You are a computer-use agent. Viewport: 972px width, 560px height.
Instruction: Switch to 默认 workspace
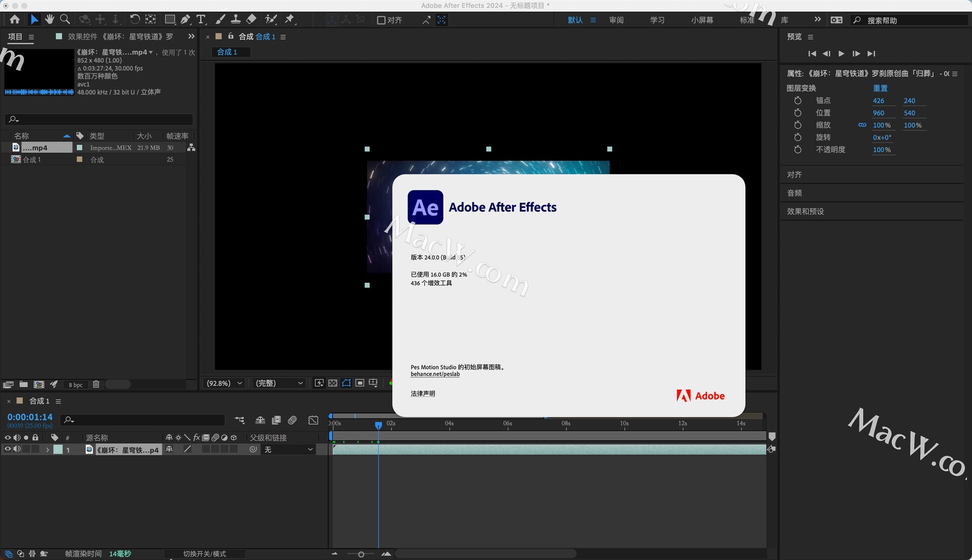[x=575, y=20]
